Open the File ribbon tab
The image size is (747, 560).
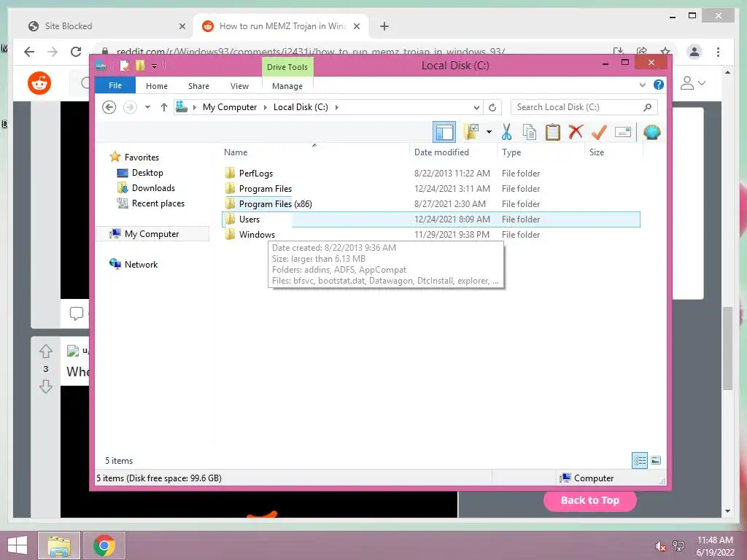point(115,85)
